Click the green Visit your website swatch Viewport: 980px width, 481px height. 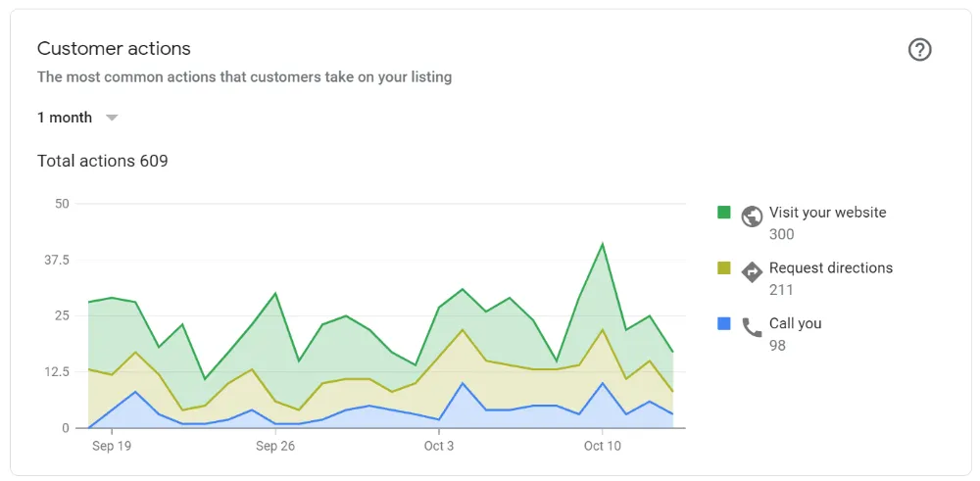(724, 212)
